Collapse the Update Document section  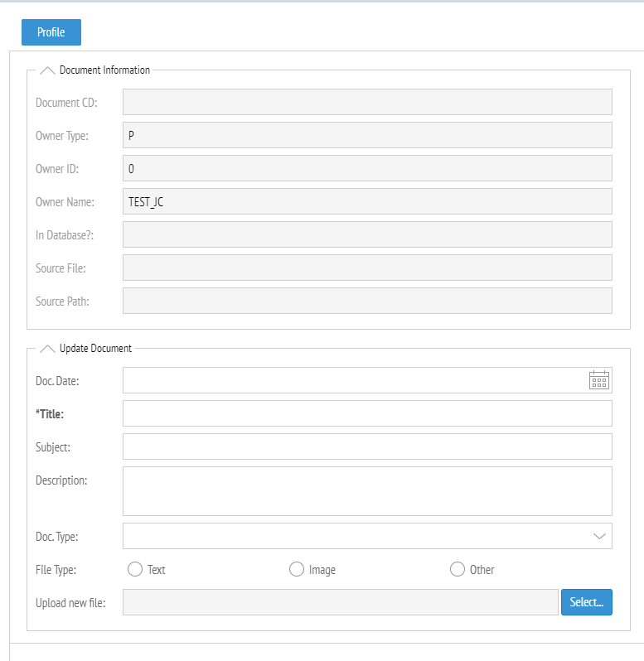(47, 349)
